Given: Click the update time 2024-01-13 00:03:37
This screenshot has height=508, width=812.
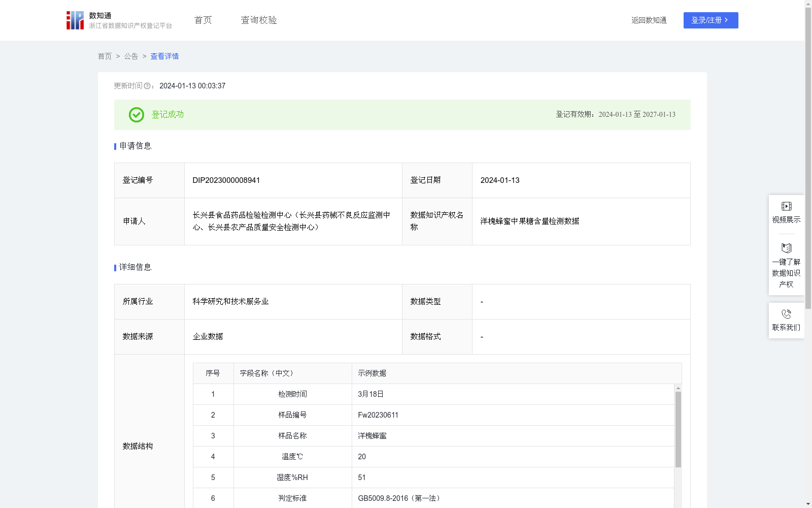Looking at the screenshot, I should pyautogui.click(x=192, y=86).
